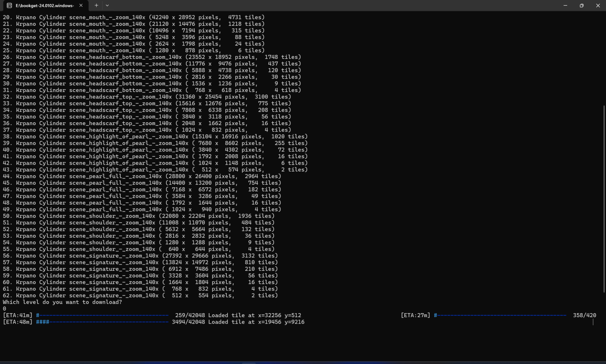
Task: Click line 56 scene_signature 3132 tiles entry
Action: point(140,256)
